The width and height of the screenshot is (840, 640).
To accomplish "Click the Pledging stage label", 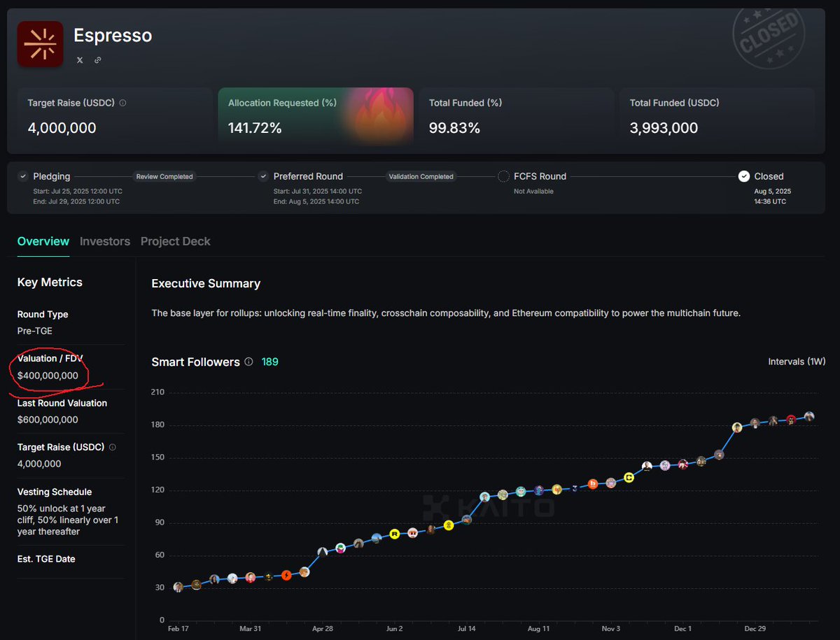I will click(52, 176).
